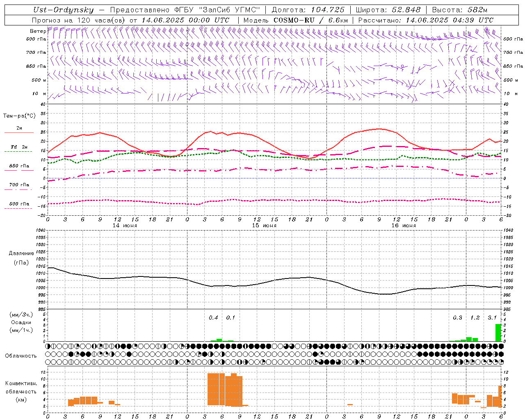The image size is (525, 420).
Task: Click the (мм/3ч.) precipitation unit label
Action: point(21,315)
